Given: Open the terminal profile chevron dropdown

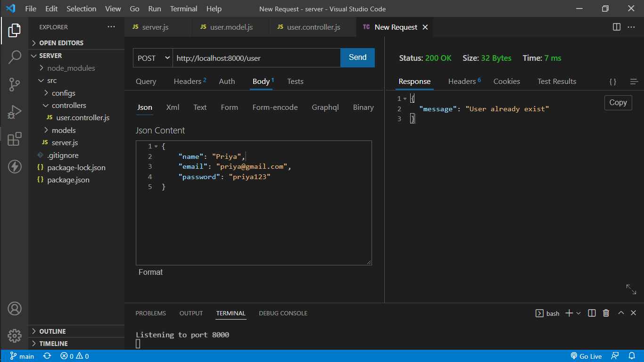Looking at the screenshot, I should click(578, 313).
